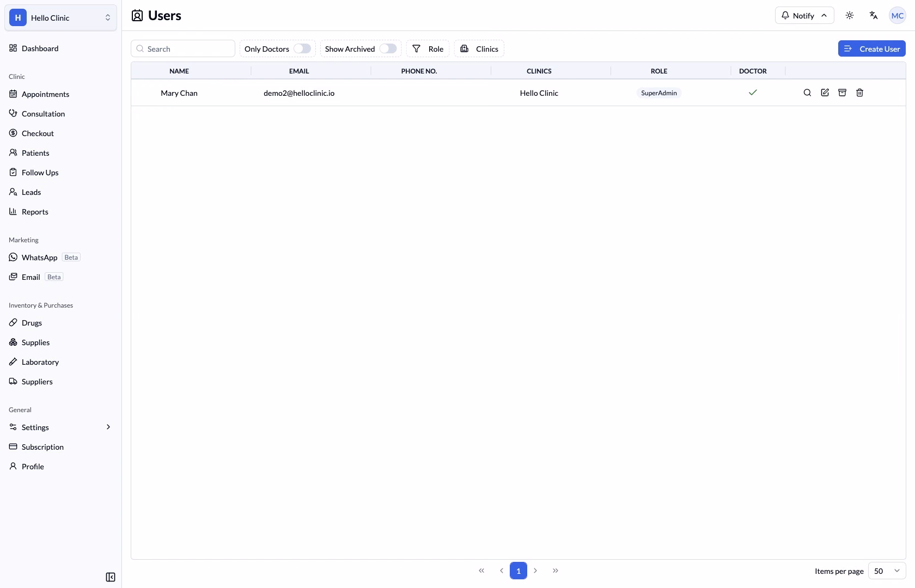This screenshot has height=588, width=915.
Task: Open the Supplies inventory
Action: [x=61, y=342]
